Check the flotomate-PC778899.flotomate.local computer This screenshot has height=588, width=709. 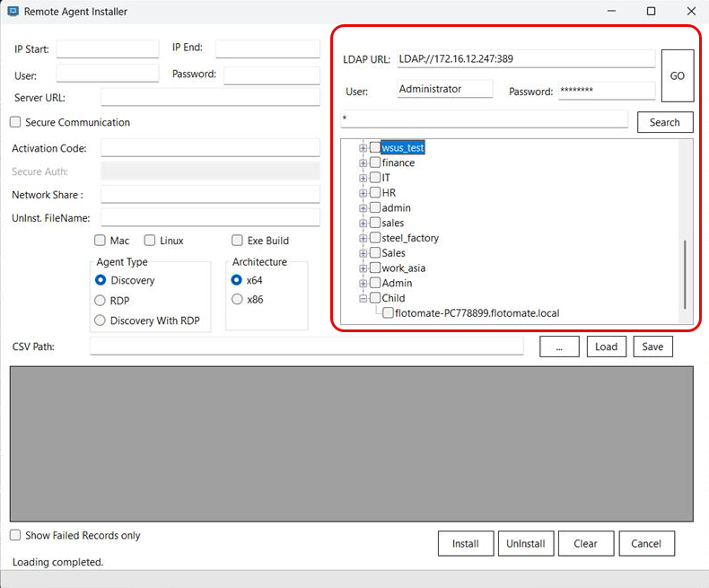(x=388, y=313)
